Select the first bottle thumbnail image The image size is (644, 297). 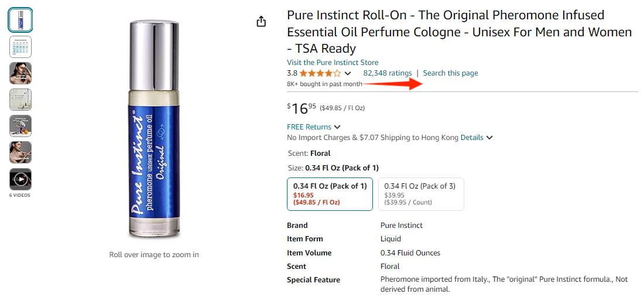point(20,20)
